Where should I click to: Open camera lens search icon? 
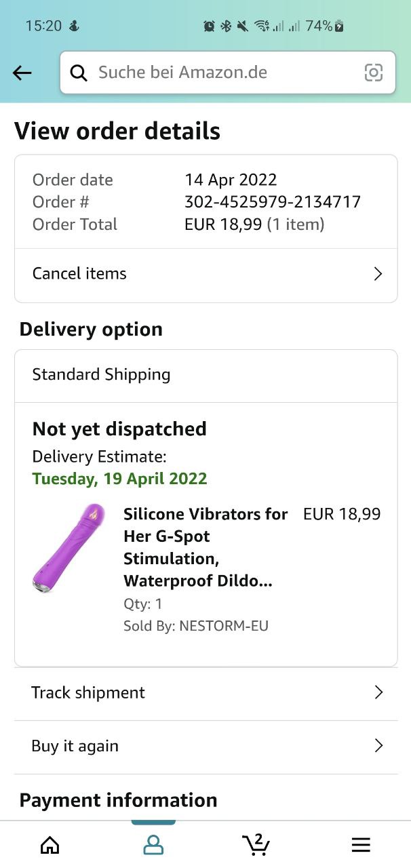pyautogui.click(x=373, y=73)
